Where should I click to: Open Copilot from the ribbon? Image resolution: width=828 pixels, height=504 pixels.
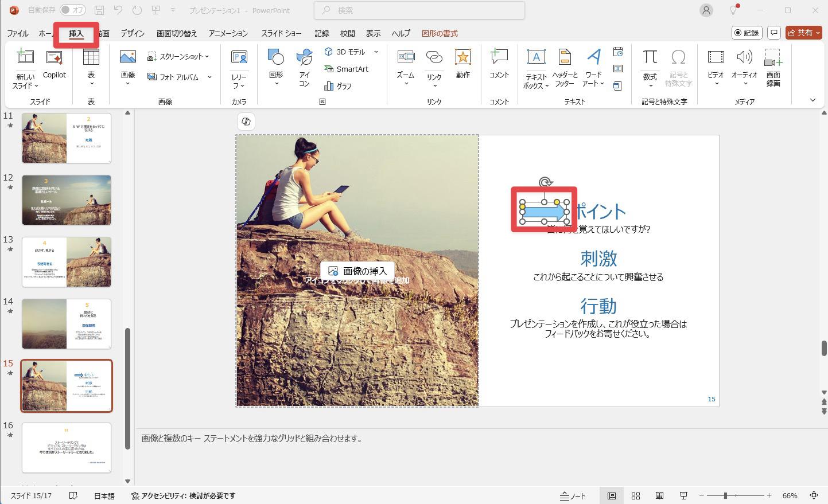(x=55, y=64)
